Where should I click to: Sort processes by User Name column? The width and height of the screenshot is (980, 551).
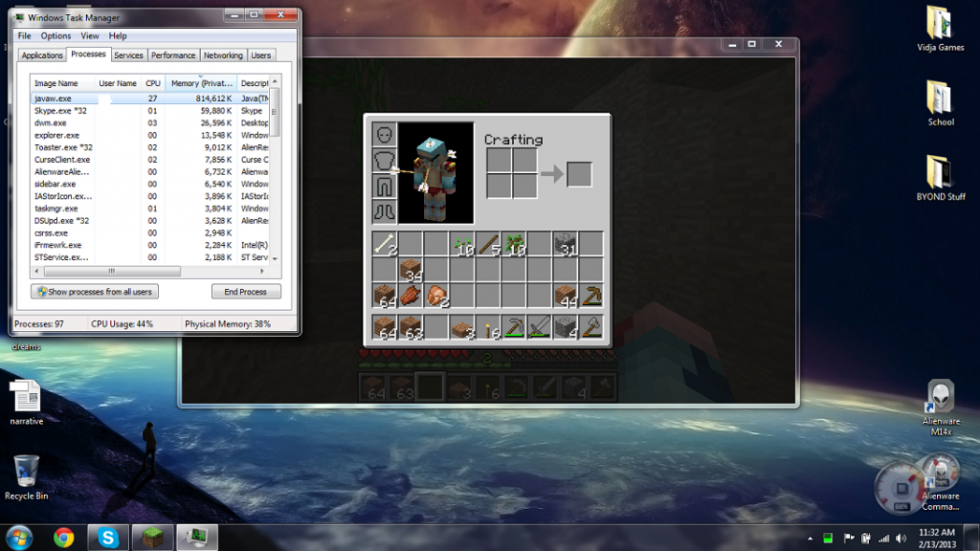118,83
